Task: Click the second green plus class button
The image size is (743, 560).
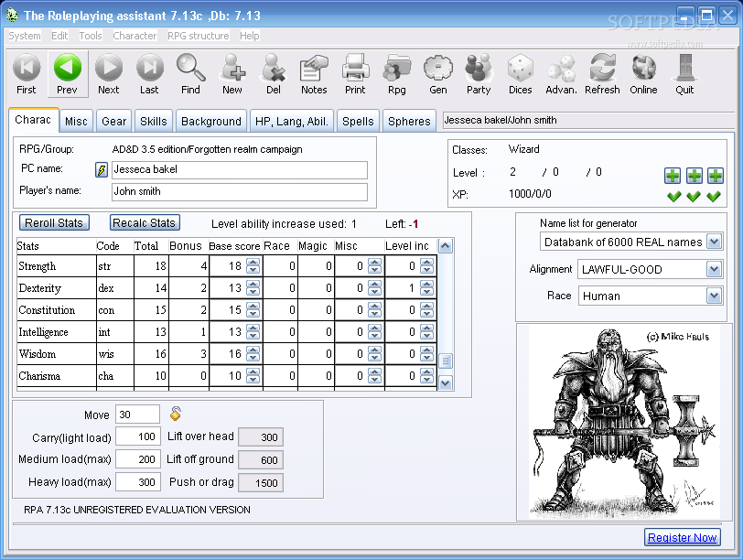Action: tap(695, 176)
